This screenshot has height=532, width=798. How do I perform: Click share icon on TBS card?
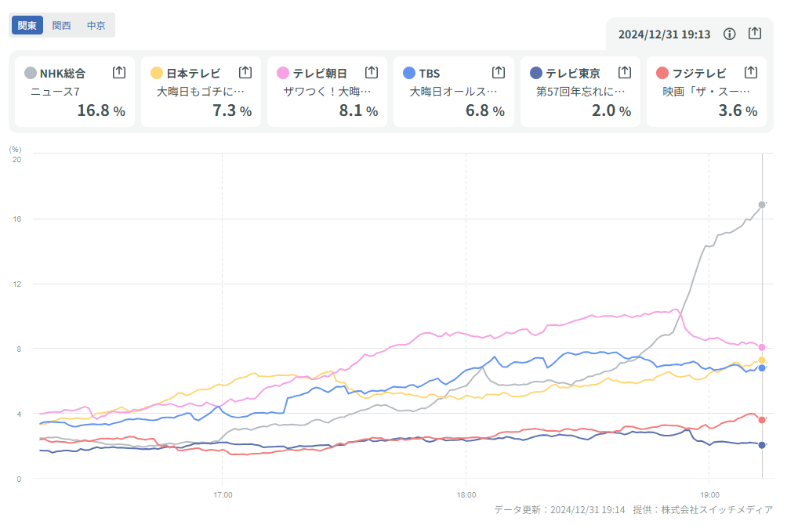498,72
